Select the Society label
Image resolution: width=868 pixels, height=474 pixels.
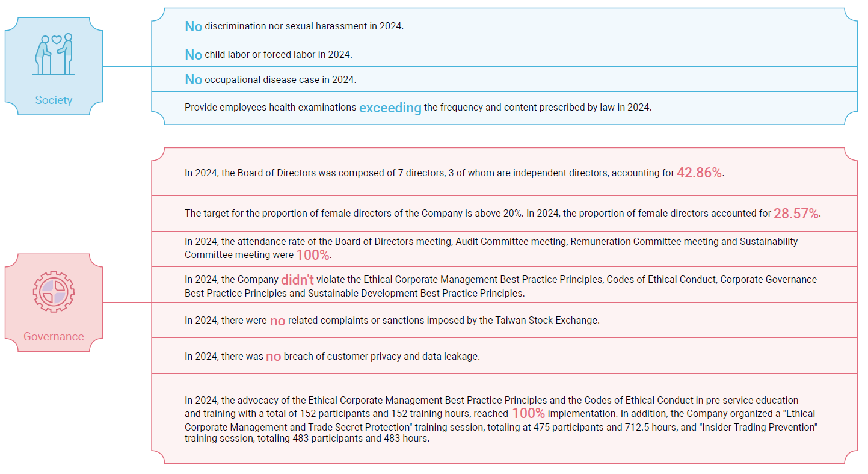tap(54, 100)
